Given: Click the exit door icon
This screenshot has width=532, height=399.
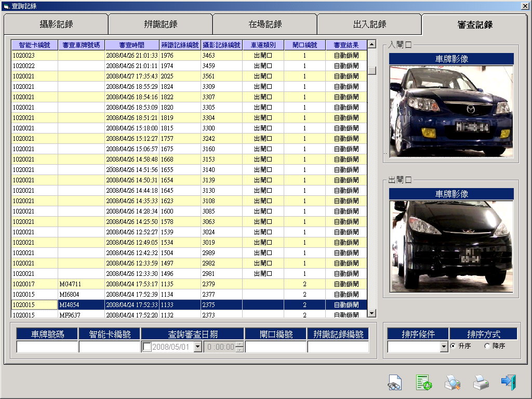Looking at the screenshot, I should 509,382.
